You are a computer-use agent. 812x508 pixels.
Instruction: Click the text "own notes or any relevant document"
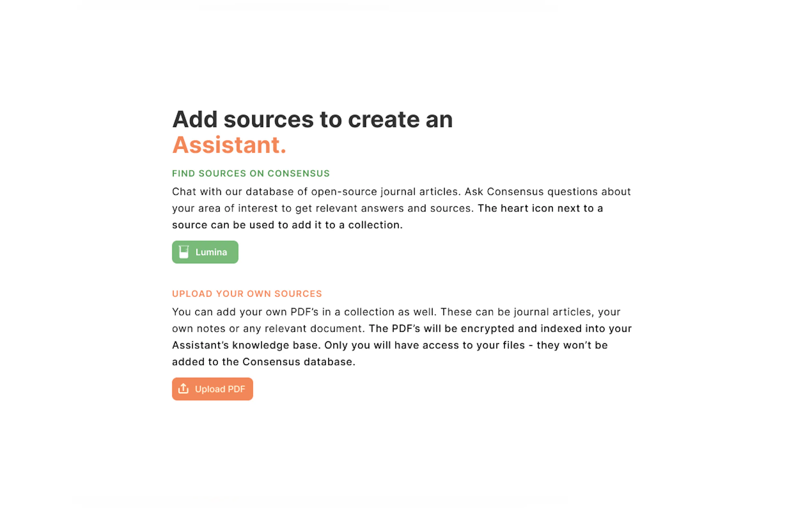pyautogui.click(x=268, y=329)
